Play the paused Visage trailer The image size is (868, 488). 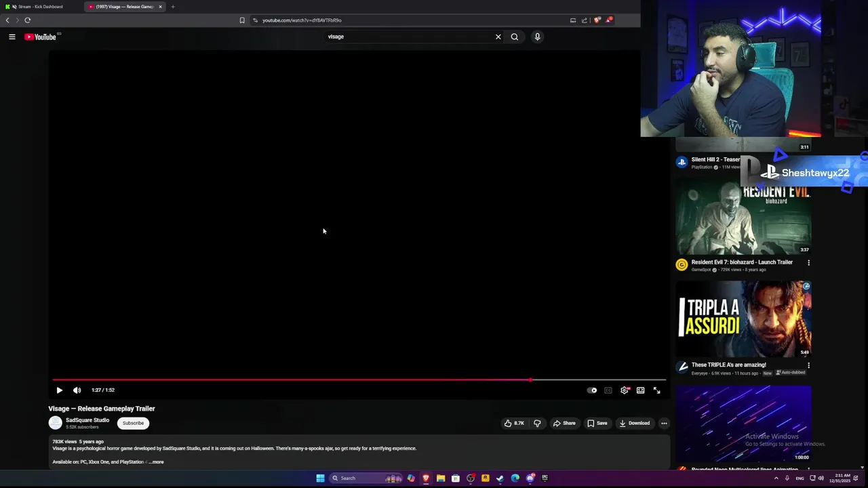(x=59, y=390)
